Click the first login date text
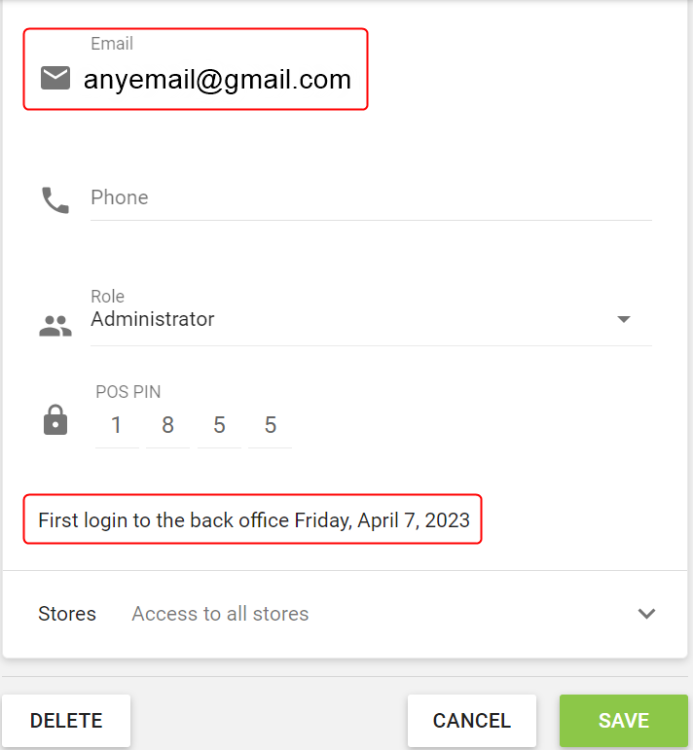This screenshot has height=750, width=693. point(254,520)
